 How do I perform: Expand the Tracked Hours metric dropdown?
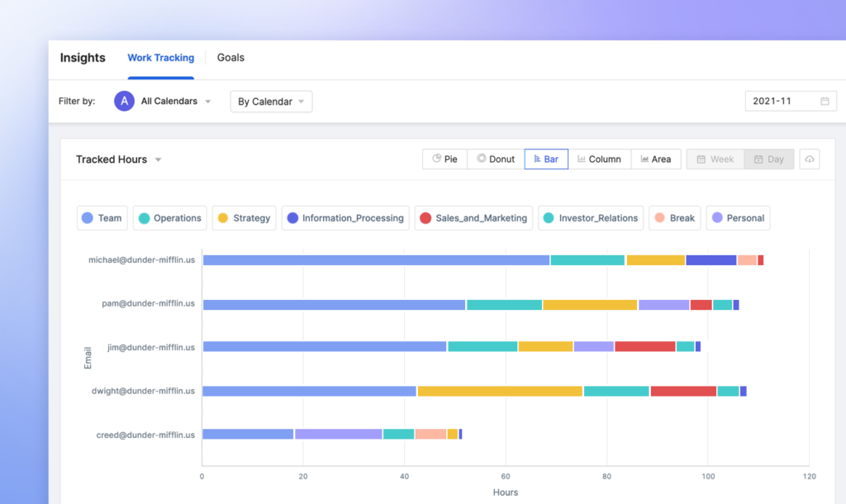pos(118,159)
